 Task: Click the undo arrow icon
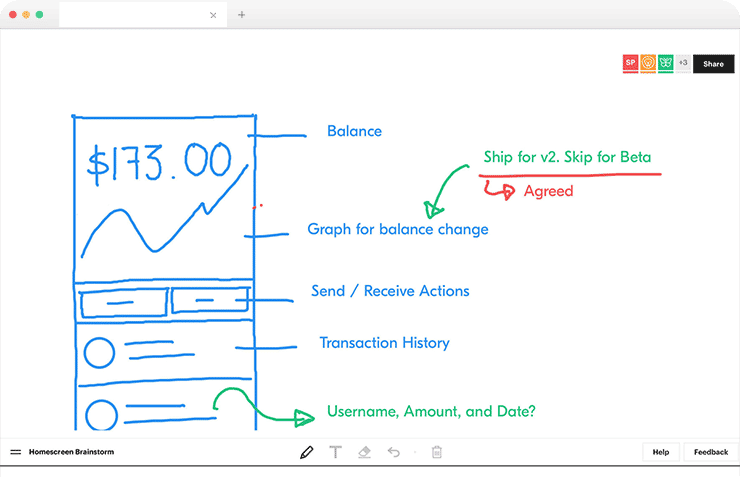pos(394,452)
